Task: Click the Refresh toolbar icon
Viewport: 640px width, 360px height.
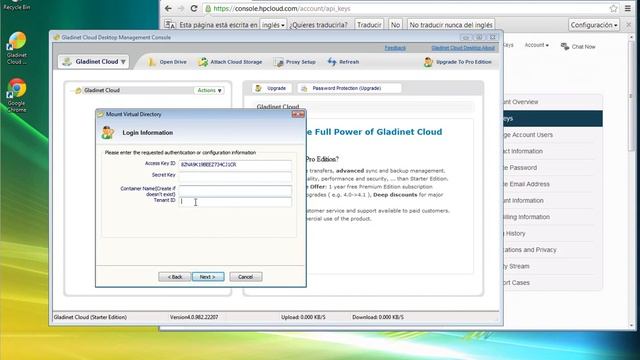Action: coord(332,62)
